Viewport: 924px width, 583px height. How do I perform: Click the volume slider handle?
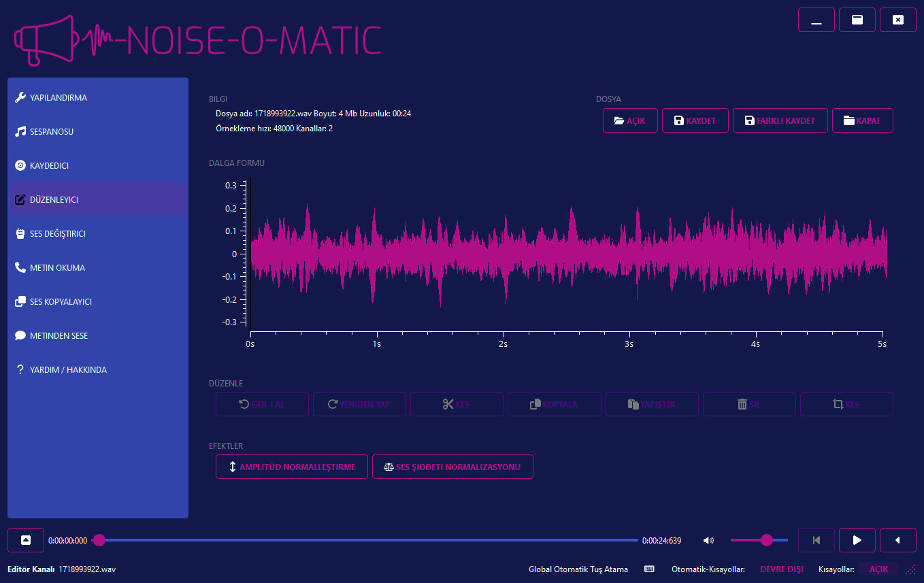point(767,540)
